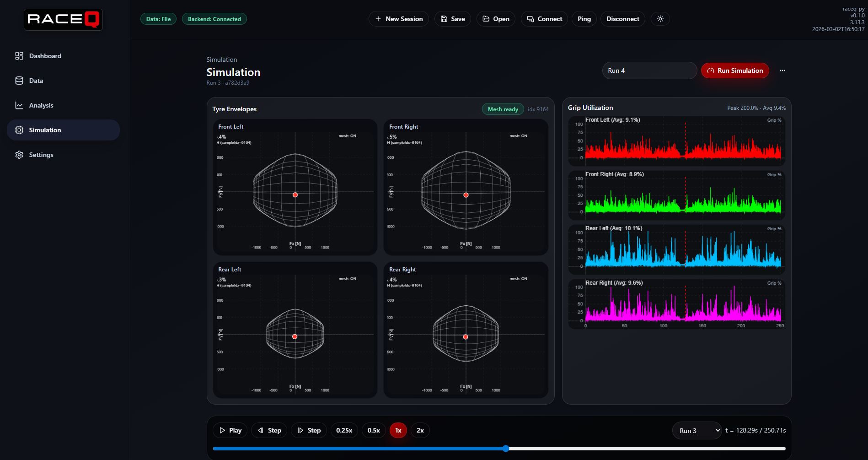
Task: Click the RACEQ logo
Action: point(63,19)
